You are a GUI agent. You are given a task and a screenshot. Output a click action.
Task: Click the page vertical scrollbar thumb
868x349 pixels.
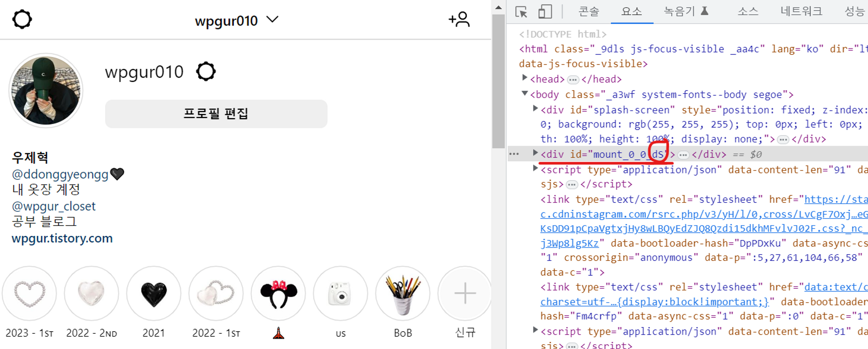499,82
